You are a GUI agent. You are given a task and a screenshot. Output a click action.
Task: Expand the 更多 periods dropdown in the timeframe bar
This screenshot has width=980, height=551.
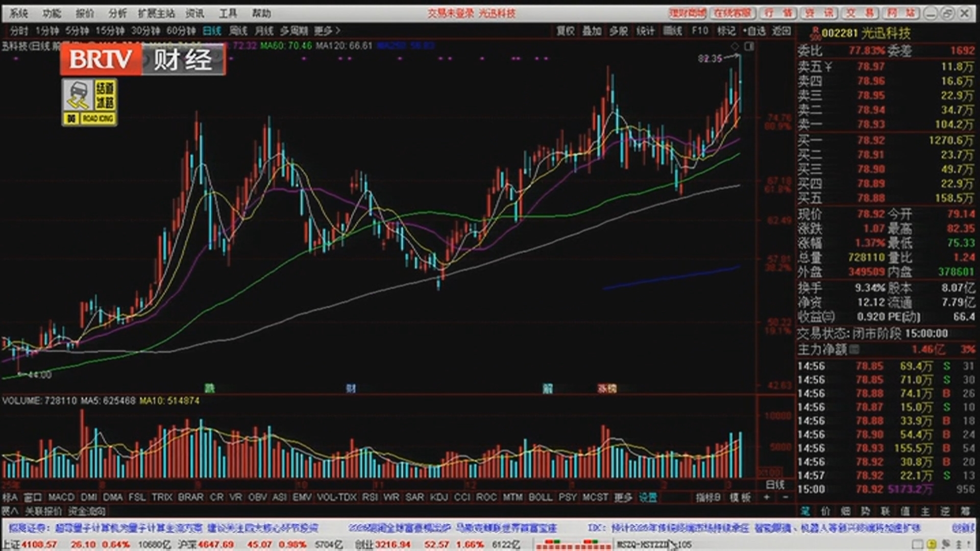327,31
